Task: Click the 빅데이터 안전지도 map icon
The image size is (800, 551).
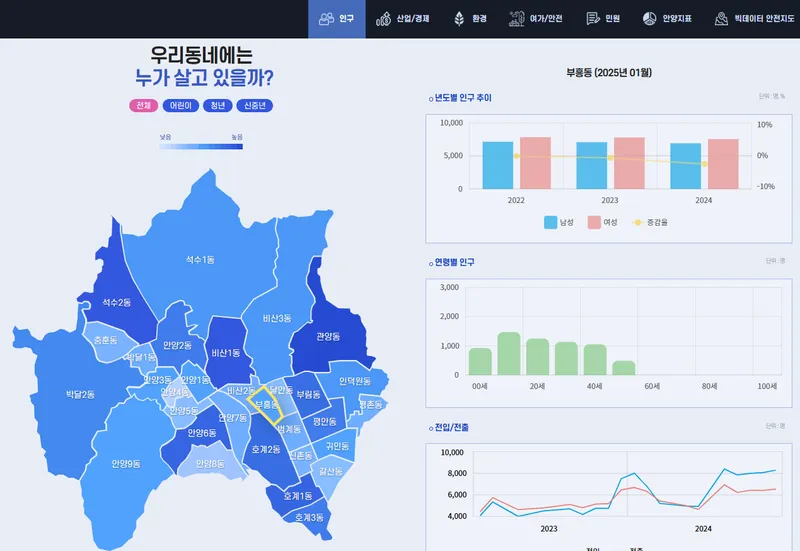Action: click(x=721, y=19)
